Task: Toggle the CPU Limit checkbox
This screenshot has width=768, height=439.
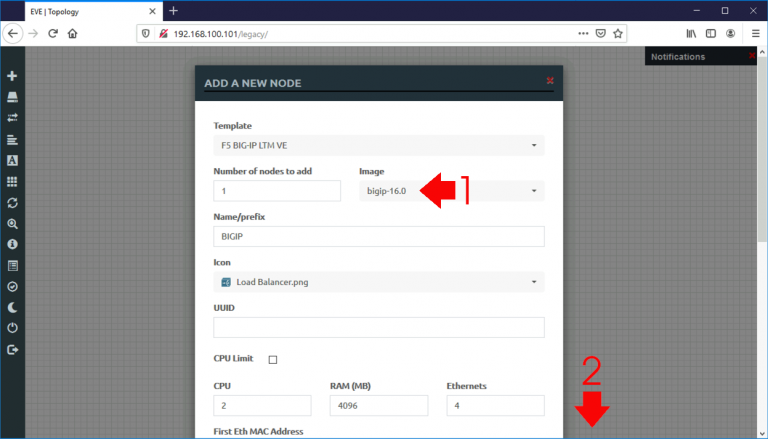Action: pos(273,360)
